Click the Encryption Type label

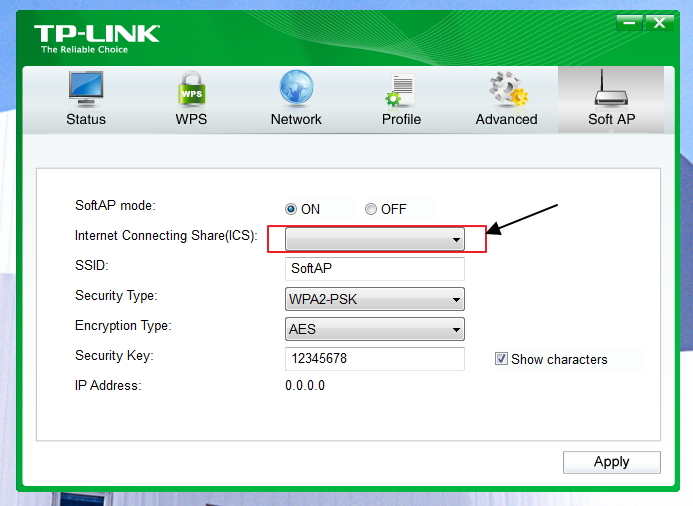click(x=123, y=326)
